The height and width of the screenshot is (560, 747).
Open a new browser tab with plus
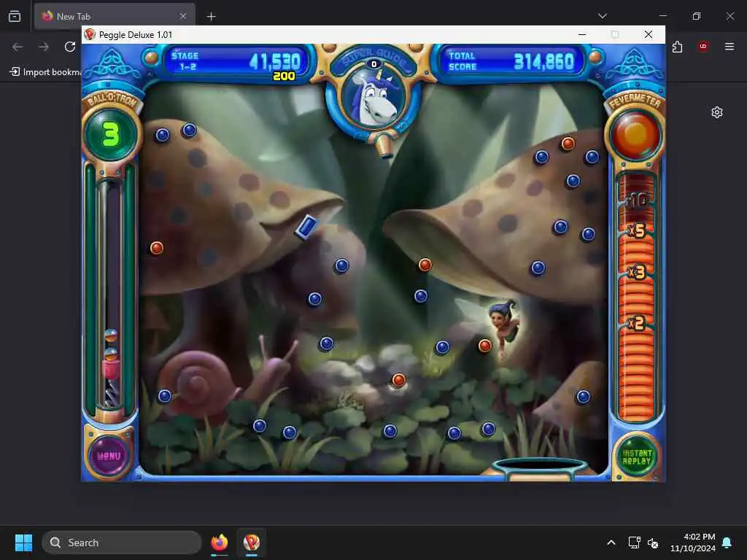211,17
